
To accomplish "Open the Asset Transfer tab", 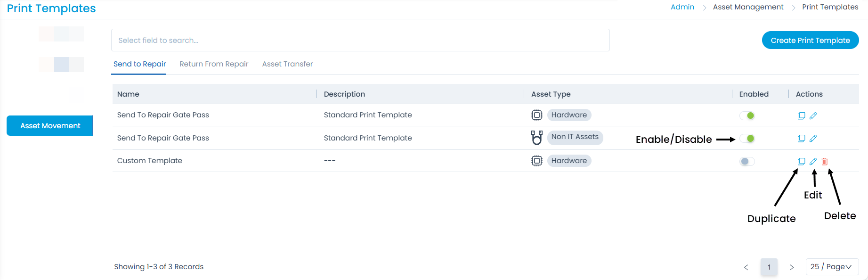I will tap(287, 64).
